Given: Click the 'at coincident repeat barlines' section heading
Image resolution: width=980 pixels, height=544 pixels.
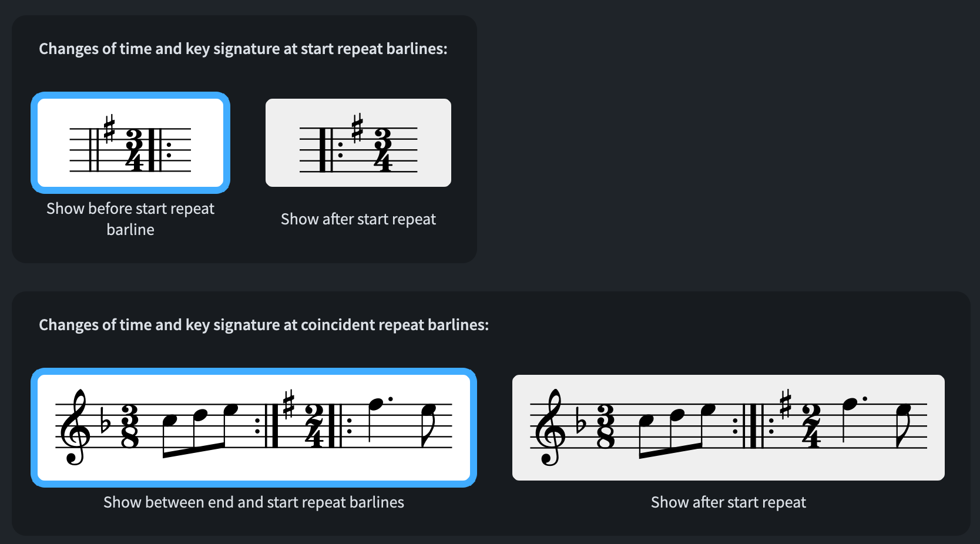Looking at the screenshot, I should [264, 325].
